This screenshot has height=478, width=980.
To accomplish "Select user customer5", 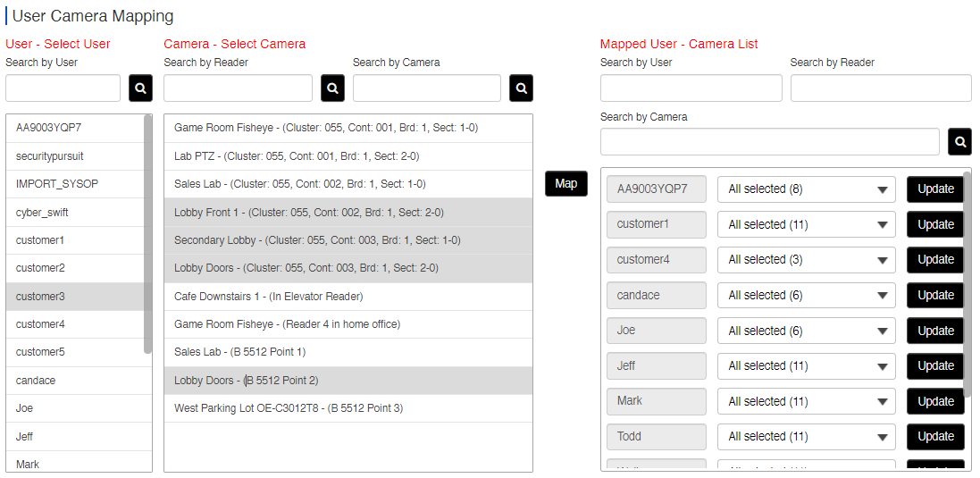I will click(x=75, y=352).
